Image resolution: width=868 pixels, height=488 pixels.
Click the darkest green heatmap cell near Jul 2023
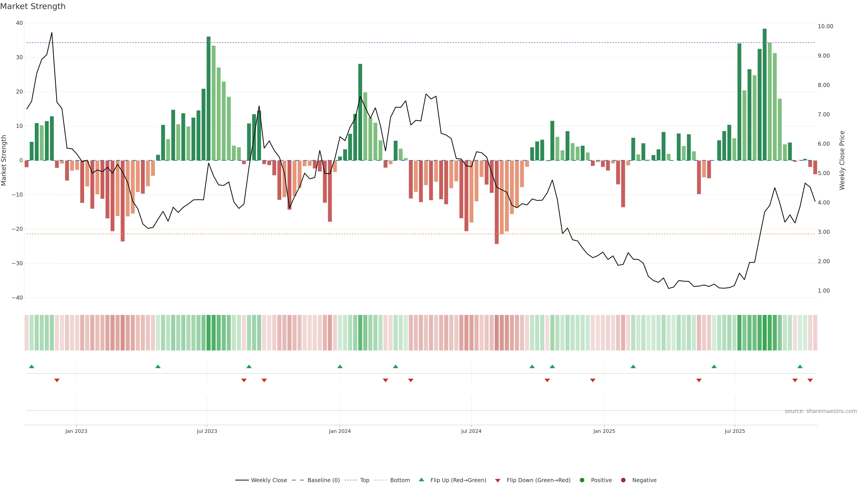[x=209, y=333]
